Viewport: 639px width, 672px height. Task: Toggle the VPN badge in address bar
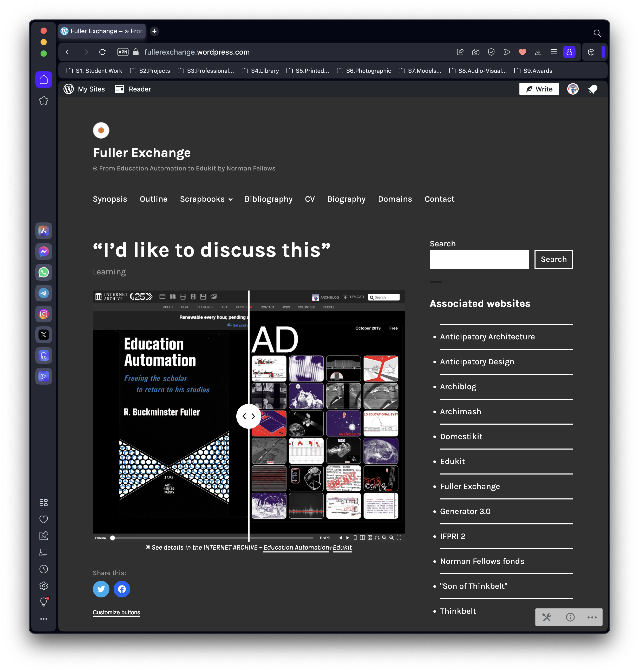(123, 52)
